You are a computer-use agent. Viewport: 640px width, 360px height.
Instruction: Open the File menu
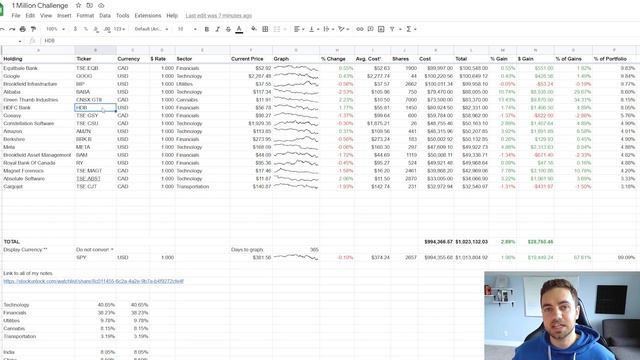tap(16, 16)
